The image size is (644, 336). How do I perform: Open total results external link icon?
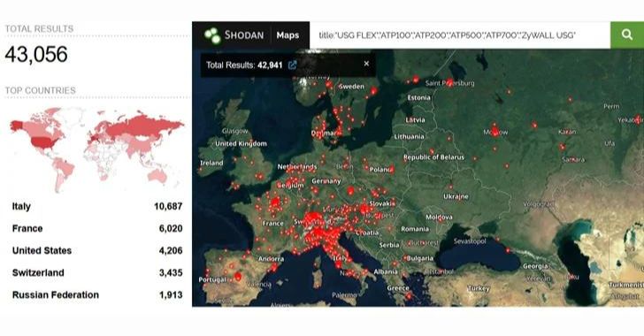click(x=292, y=65)
